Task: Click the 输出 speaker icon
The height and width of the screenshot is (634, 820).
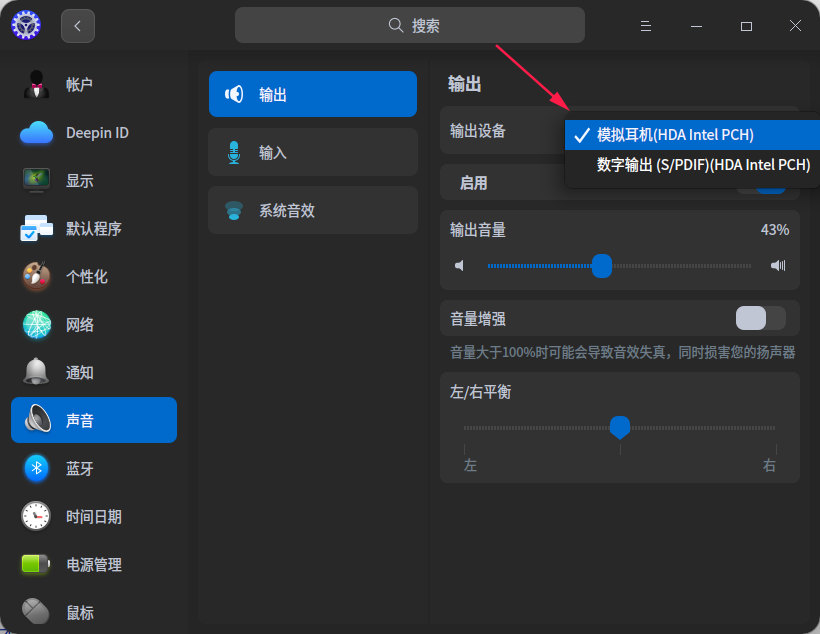Action: pyautogui.click(x=234, y=94)
